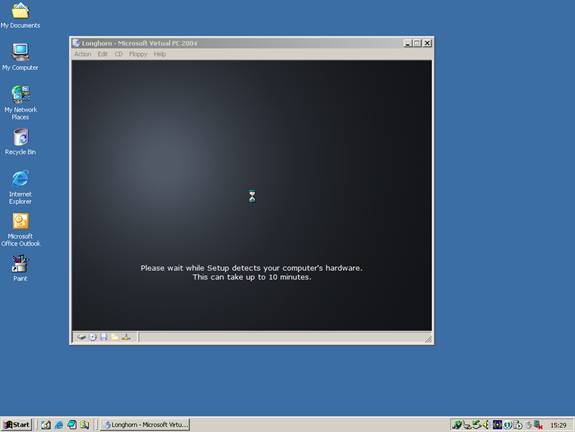The width and height of the screenshot is (575, 432).
Task: Open the Help menu
Action: 160,54
